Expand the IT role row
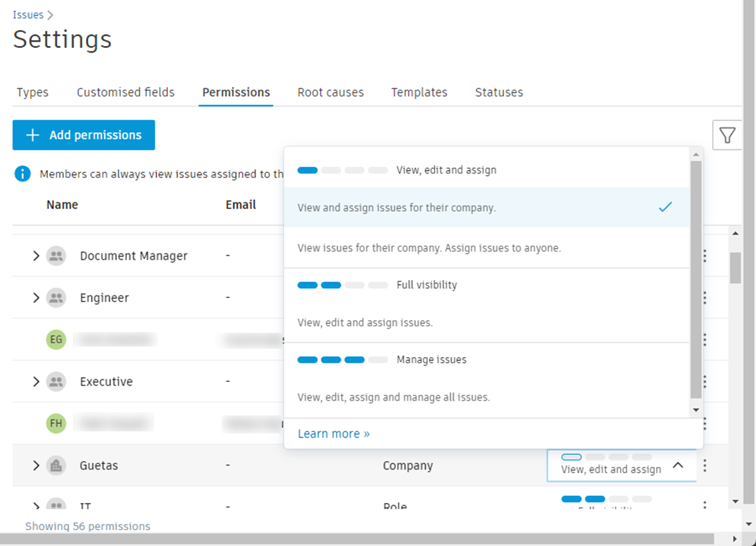 [x=35, y=506]
